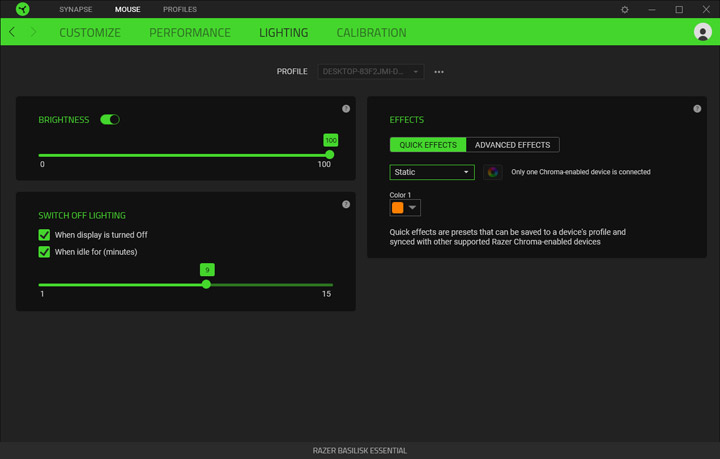720x459 pixels.
Task: Click the Razer logo icon
Action: 22,9
